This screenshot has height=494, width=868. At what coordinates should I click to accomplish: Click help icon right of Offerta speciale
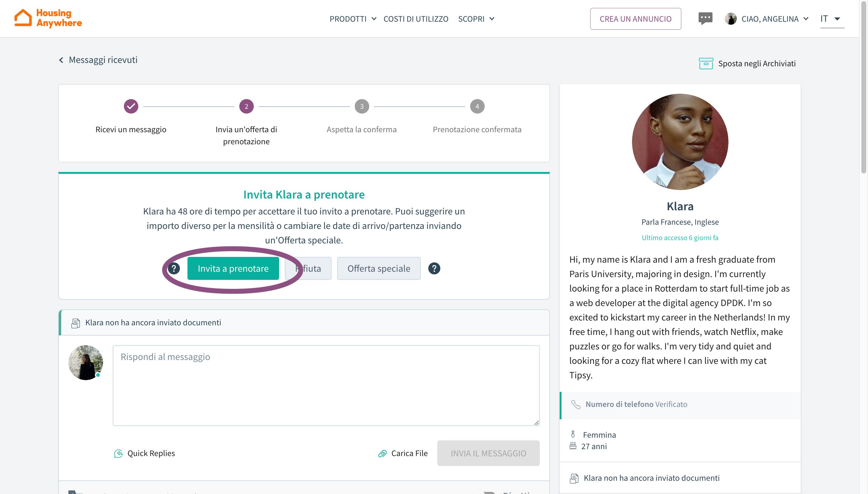click(434, 268)
